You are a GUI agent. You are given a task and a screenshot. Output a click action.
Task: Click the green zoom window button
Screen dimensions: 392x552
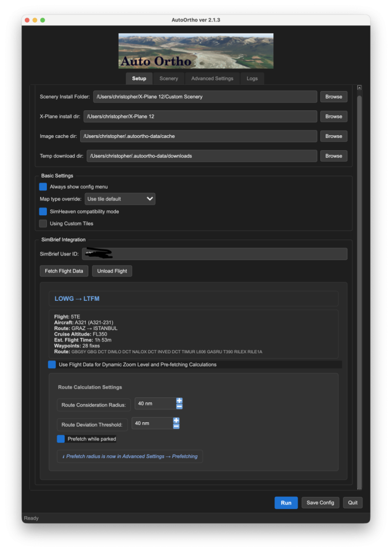tap(43, 20)
